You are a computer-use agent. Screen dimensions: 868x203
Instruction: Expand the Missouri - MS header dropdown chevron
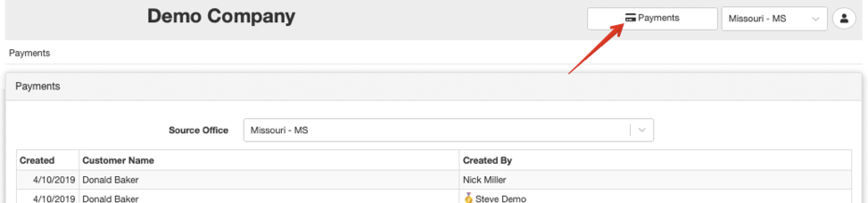pyautogui.click(x=816, y=19)
